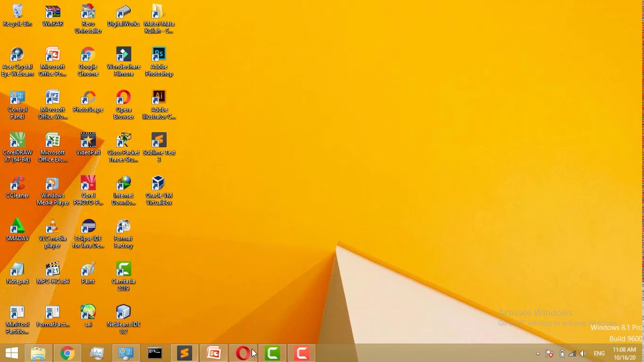Open Control Panel from the taskbar
The image size is (644, 362).
click(x=126, y=353)
